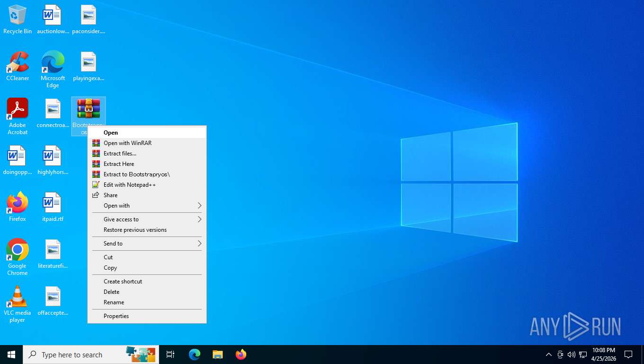Open the Action Center notifications icon

628,355
